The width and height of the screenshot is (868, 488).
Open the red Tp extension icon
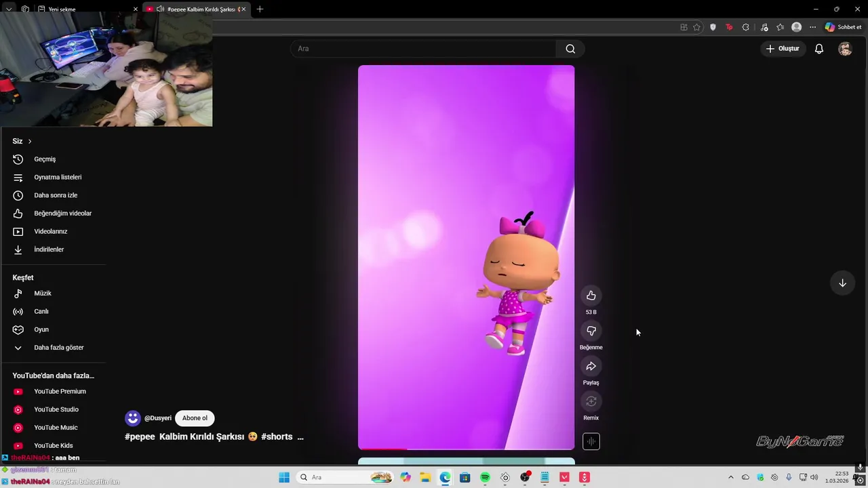[729, 27]
